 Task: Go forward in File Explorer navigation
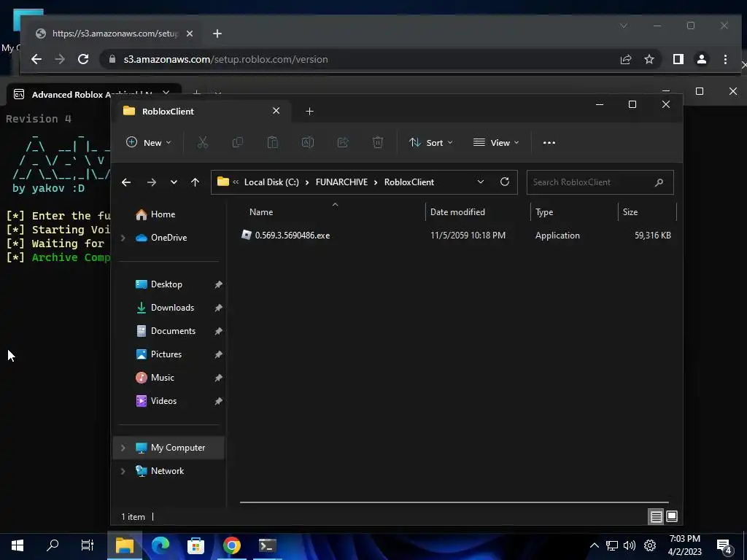pyautogui.click(x=152, y=182)
